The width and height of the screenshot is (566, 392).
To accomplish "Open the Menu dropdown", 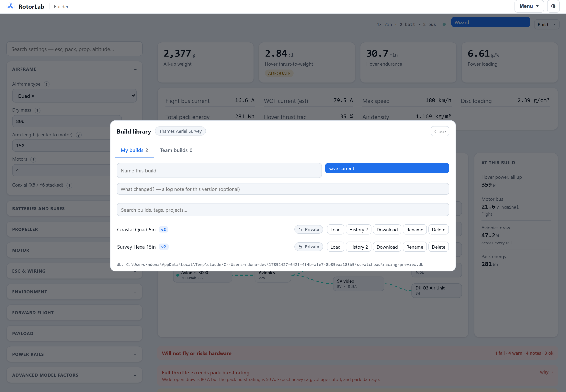I will tap(529, 6).
